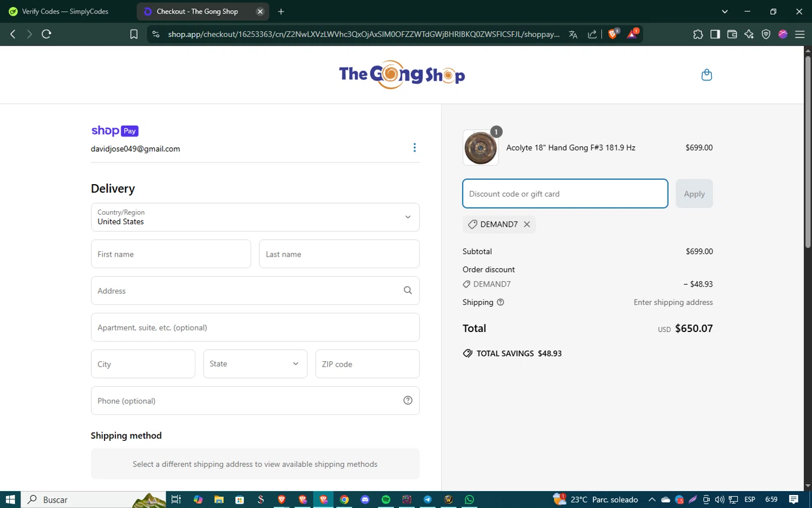Open the Brave VPN shield icon
The height and width of the screenshot is (508, 812).
click(x=766, y=34)
